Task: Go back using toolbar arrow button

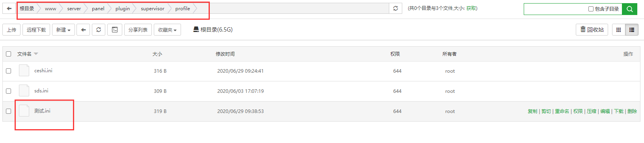Action: 83,30
